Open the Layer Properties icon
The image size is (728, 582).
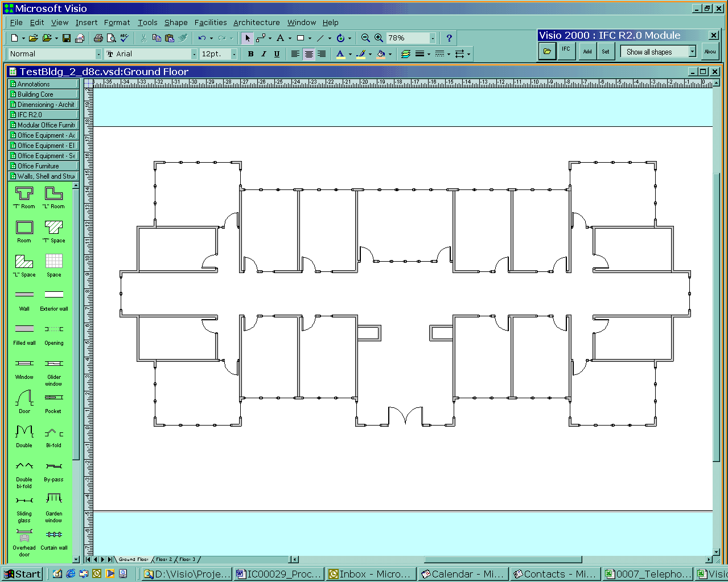pos(405,54)
